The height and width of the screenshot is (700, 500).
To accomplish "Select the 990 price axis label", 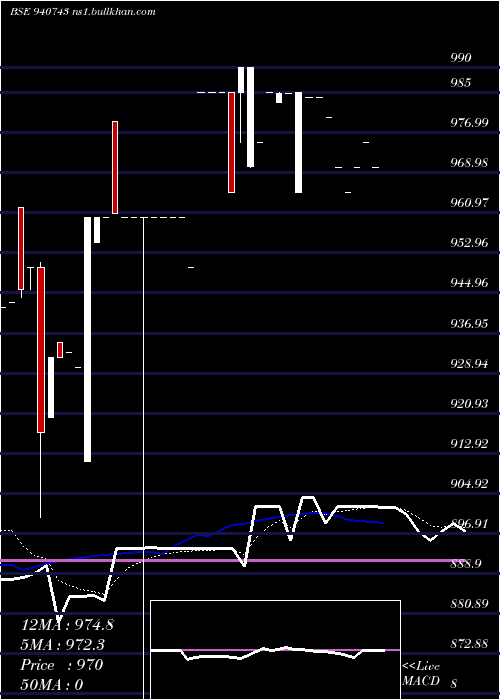I will coord(461,58).
